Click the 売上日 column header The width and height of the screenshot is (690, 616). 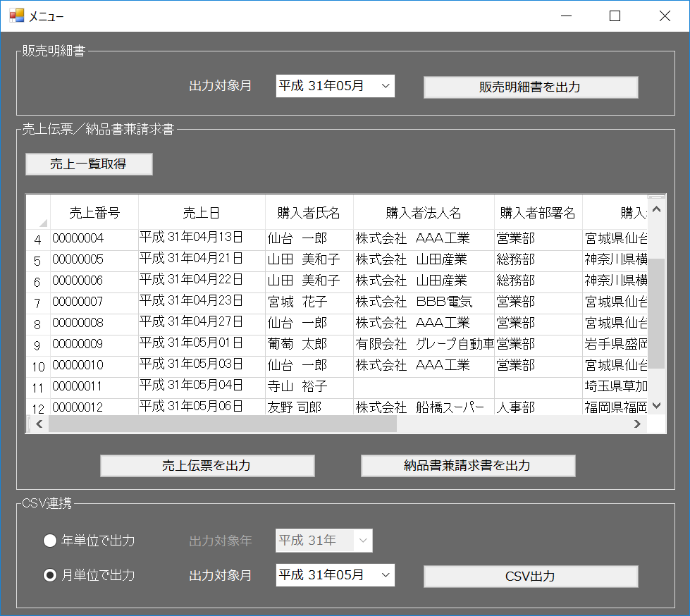(x=202, y=213)
